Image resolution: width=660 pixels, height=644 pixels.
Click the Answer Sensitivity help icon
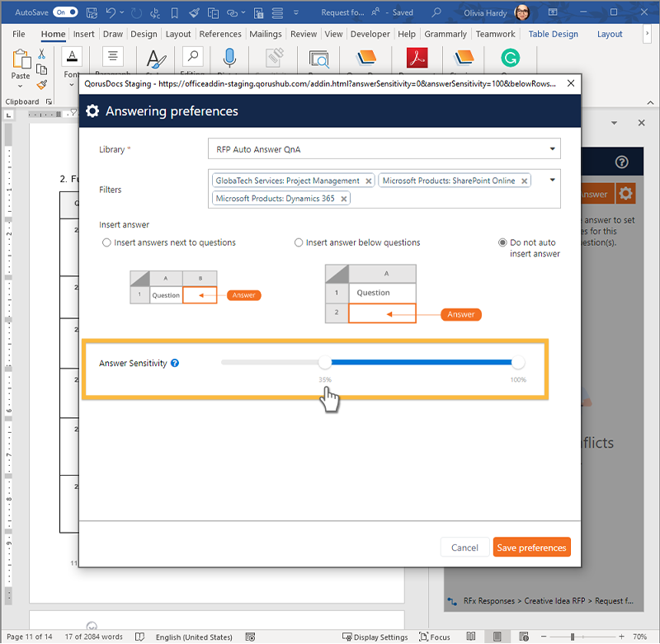(175, 363)
